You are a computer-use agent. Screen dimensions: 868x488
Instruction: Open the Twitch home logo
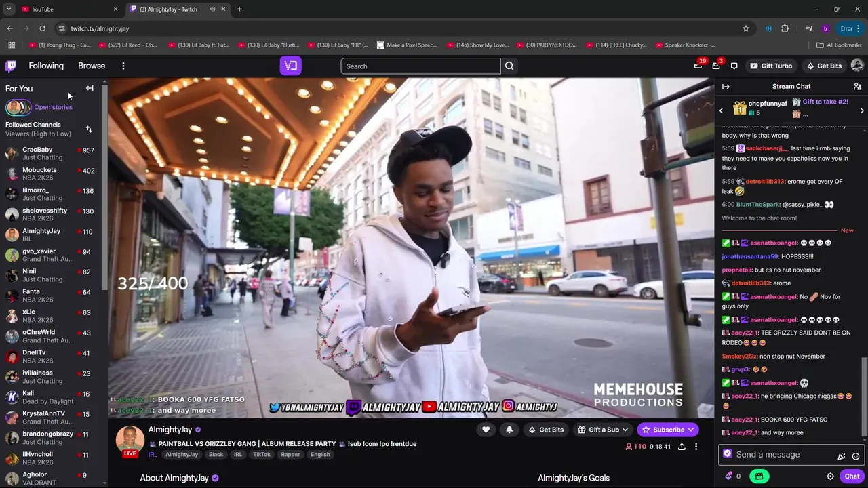tap(11, 66)
